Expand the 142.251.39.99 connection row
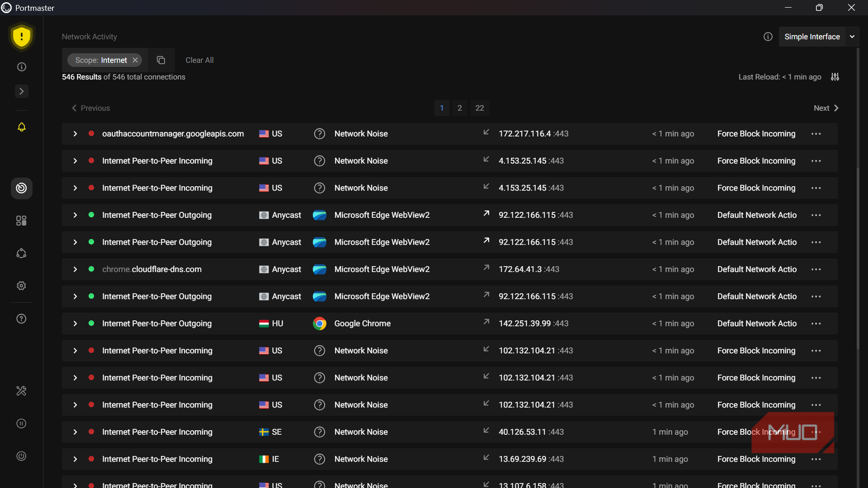 click(75, 323)
